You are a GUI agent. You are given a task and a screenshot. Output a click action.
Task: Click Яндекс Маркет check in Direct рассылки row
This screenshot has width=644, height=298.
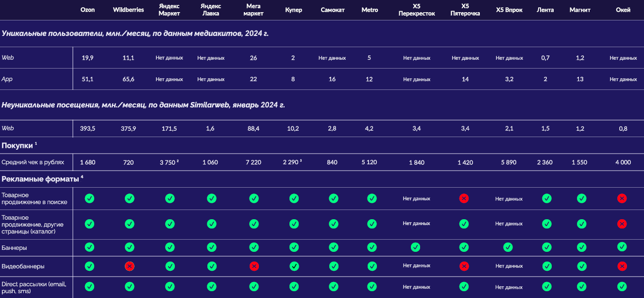[x=169, y=286]
